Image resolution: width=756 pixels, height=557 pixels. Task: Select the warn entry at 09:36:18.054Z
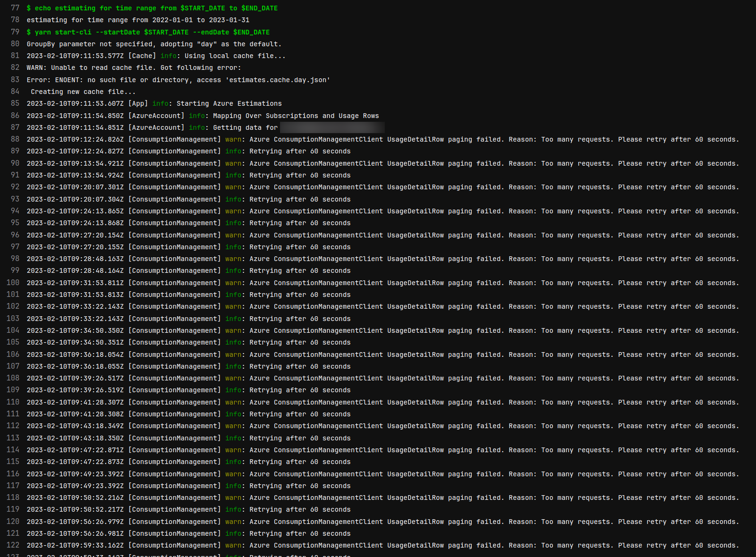(x=383, y=354)
